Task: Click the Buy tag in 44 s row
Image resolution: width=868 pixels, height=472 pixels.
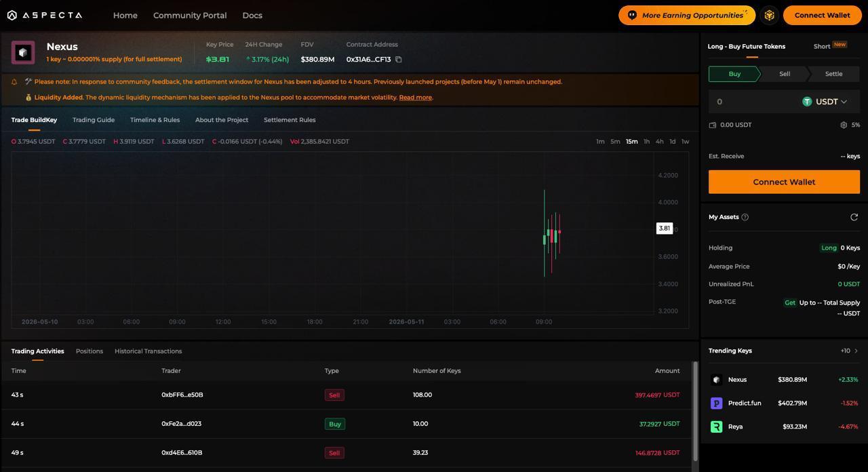Action: click(335, 424)
